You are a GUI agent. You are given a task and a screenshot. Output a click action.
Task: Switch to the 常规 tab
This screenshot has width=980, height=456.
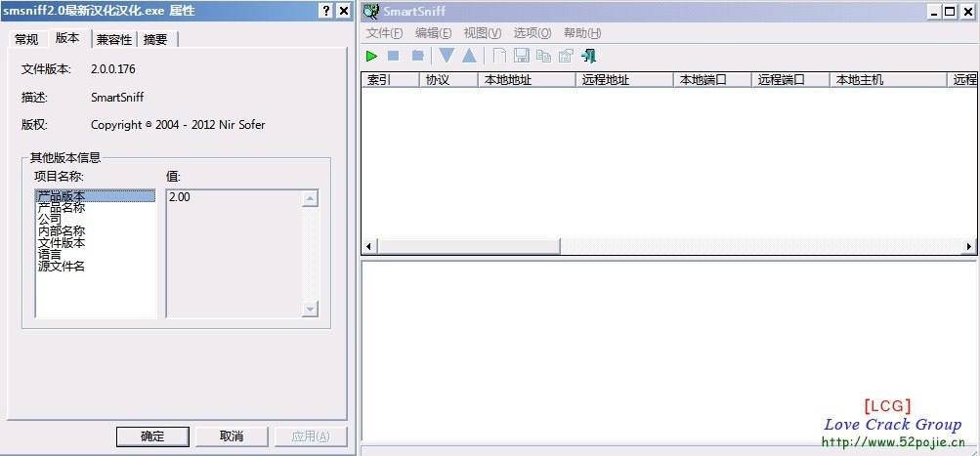pyautogui.click(x=27, y=39)
